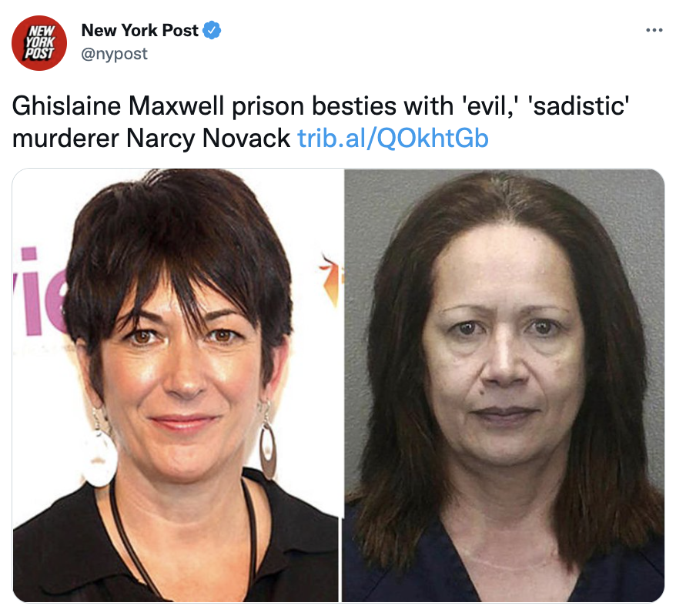The width and height of the screenshot is (676, 616).
Task: Open the New York Post profile avatar
Action: [39, 42]
